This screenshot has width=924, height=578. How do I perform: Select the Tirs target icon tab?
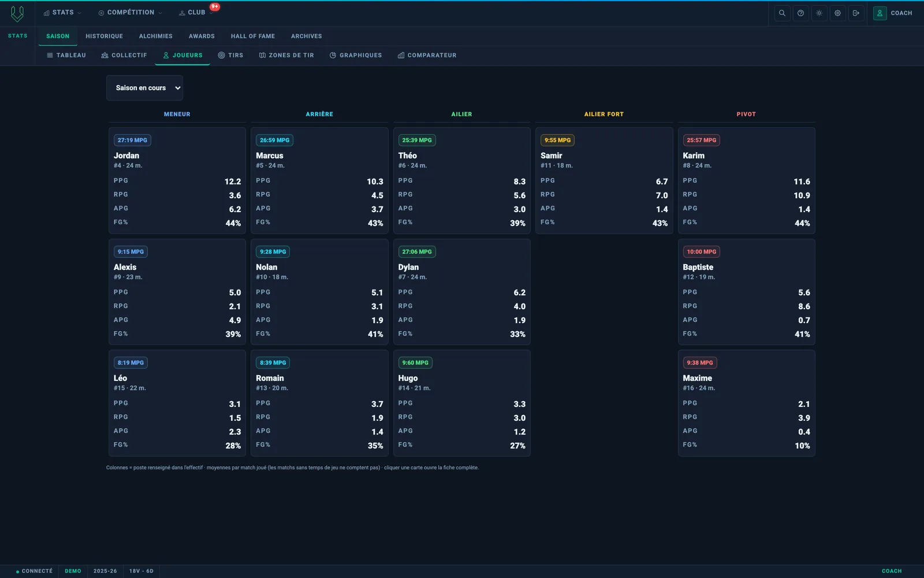point(230,55)
